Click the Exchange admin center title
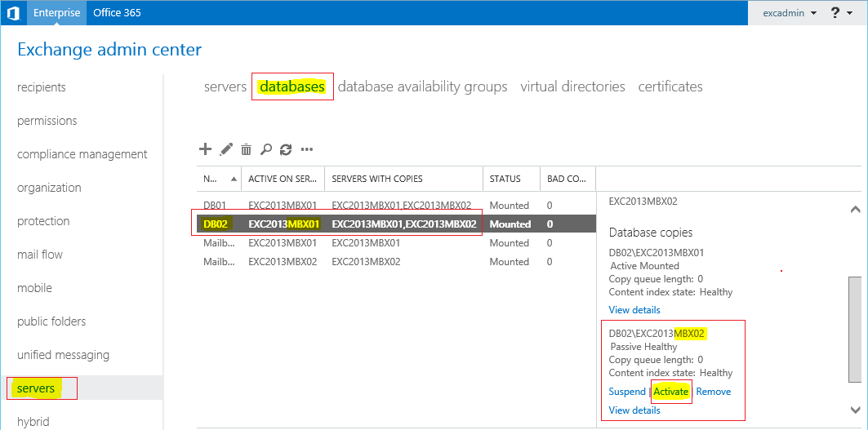Image resolution: width=868 pixels, height=430 pixels. [109, 50]
